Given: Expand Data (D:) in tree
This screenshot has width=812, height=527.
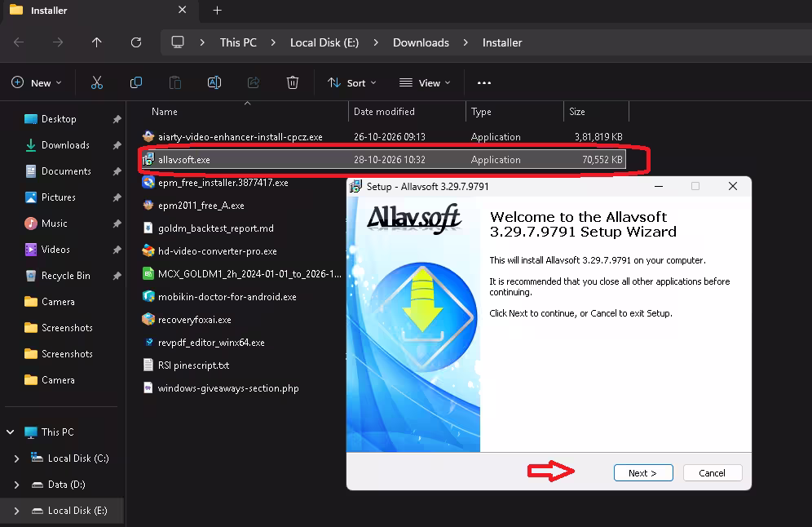Looking at the screenshot, I should pyautogui.click(x=16, y=485).
